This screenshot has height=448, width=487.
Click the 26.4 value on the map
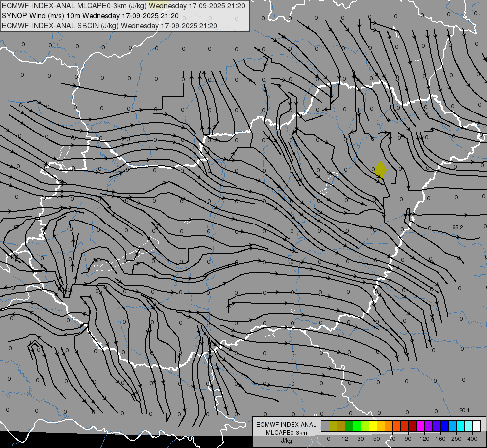click(98, 260)
